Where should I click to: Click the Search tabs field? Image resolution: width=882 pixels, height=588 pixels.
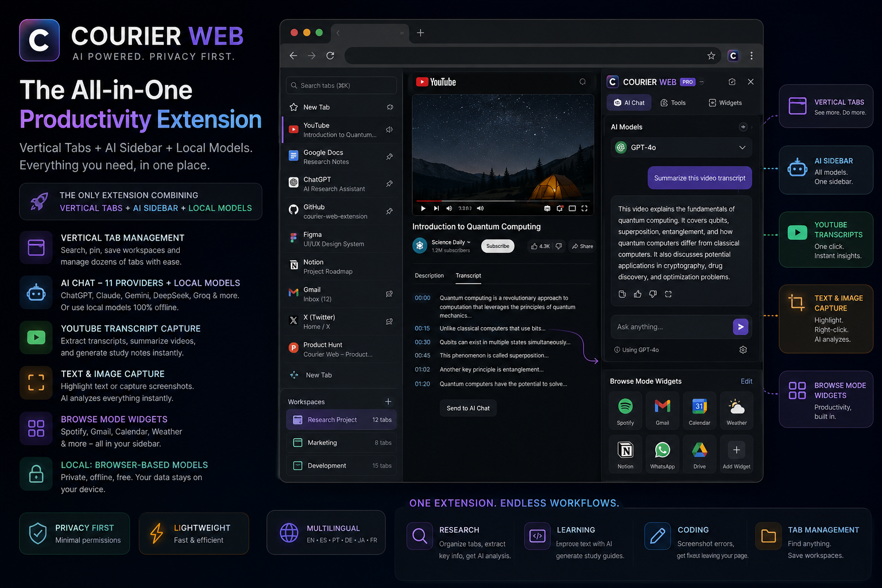click(x=342, y=86)
